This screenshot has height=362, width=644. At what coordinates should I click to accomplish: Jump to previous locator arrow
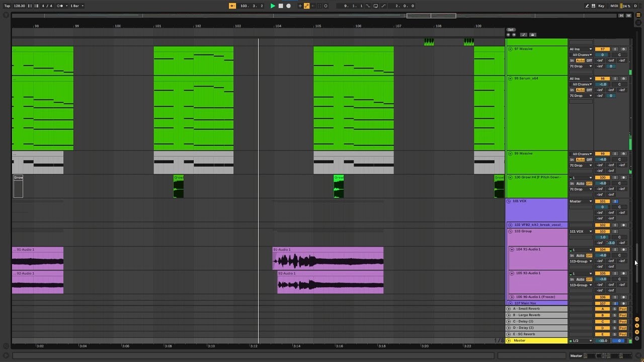(508, 35)
